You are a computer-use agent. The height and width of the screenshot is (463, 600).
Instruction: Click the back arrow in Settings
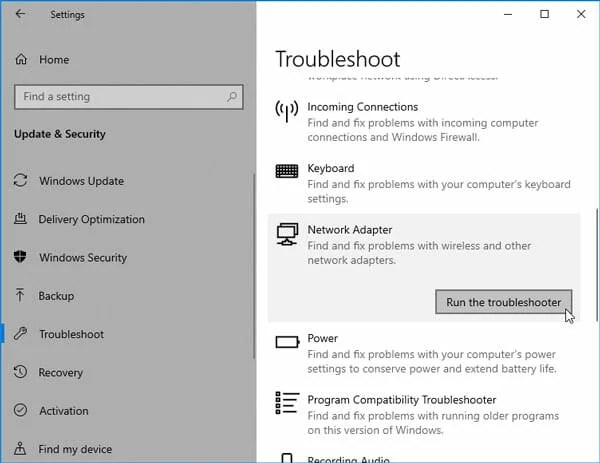[20, 14]
